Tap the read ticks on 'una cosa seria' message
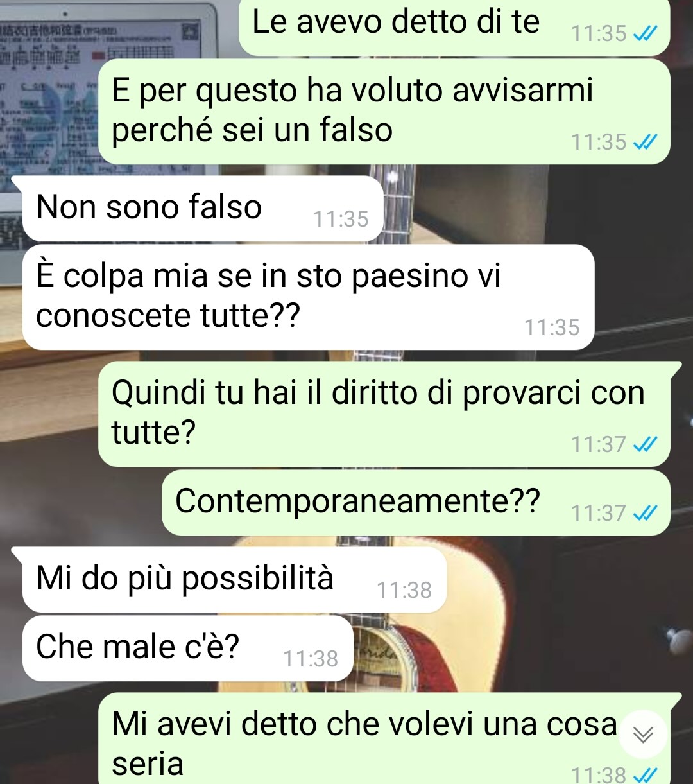 645,776
